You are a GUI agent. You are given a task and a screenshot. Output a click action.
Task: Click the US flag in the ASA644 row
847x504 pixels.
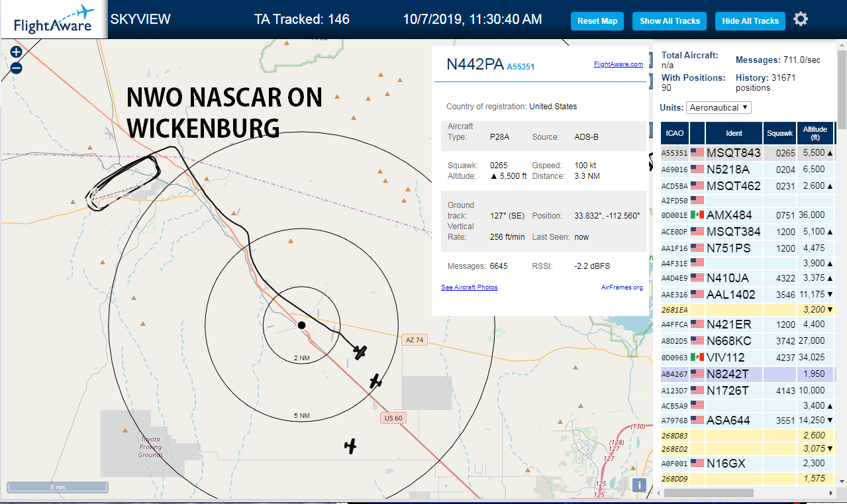[697, 420]
